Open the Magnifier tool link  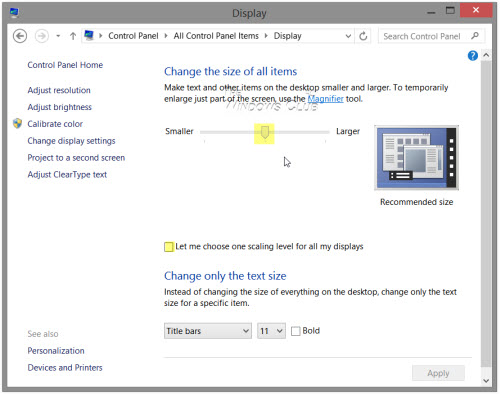(325, 99)
